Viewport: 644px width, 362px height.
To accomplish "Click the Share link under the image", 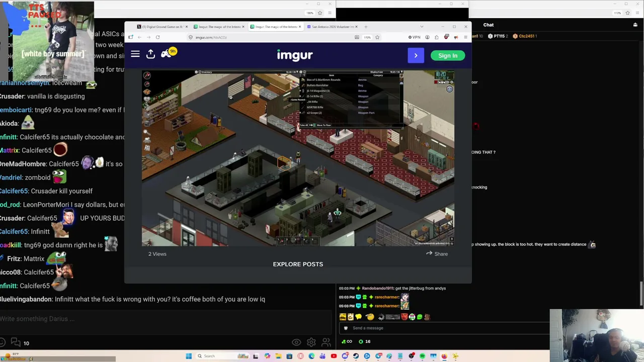I will tap(437, 254).
